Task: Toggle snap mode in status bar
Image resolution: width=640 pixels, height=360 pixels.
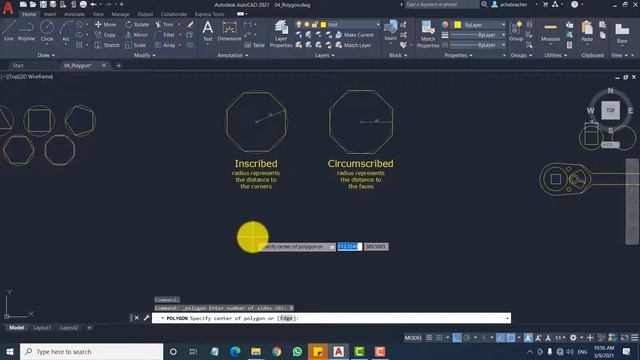Action: (439, 338)
